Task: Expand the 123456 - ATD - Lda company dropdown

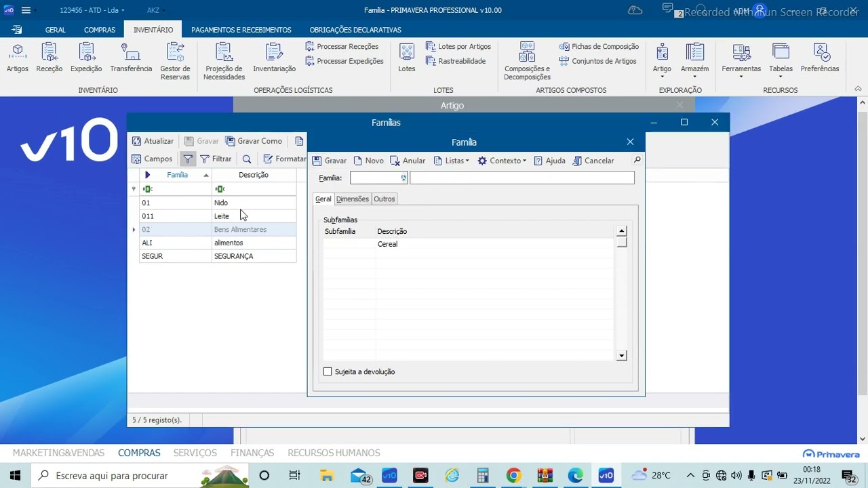Action: pyautogui.click(x=92, y=10)
